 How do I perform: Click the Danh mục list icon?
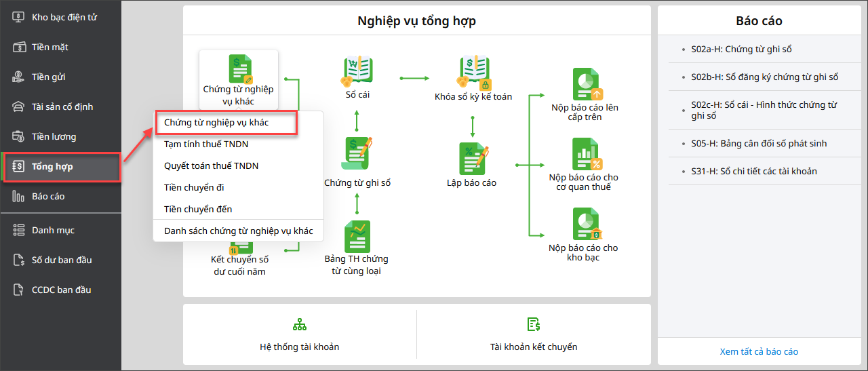[19, 230]
